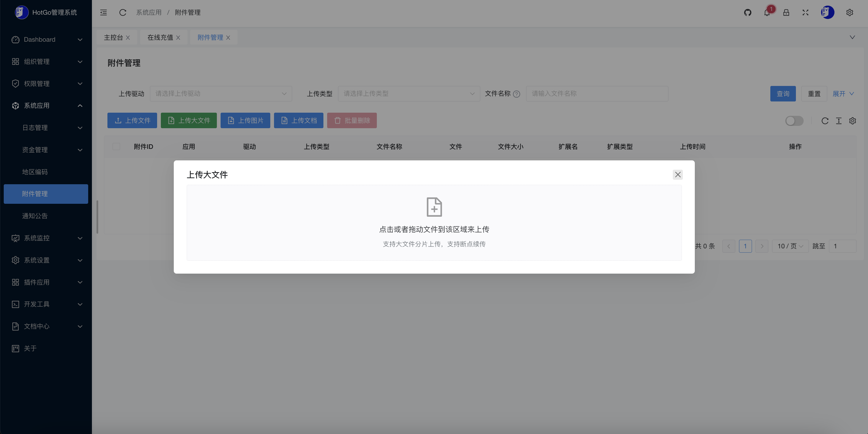Open 通知公告 in the sidebar
The image size is (868, 434).
point(35,216)
